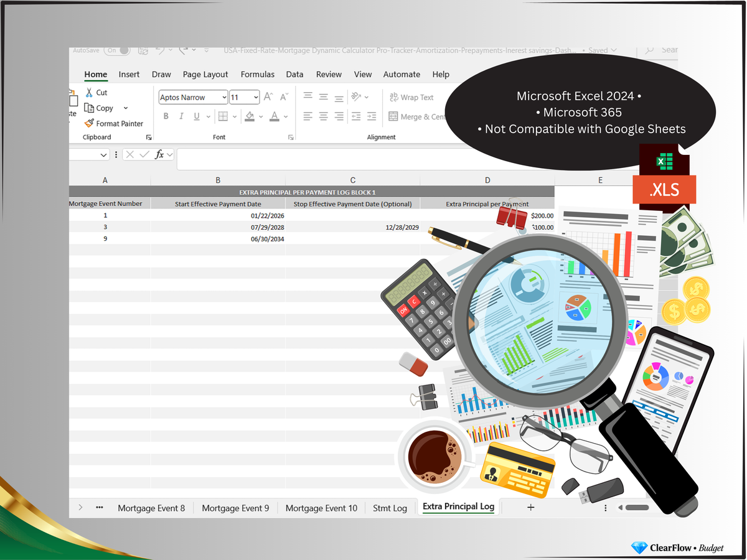Switch to Mortgage Event 9 sheet
Viewport: 747px width, 560px height.
tap(235, 508)
